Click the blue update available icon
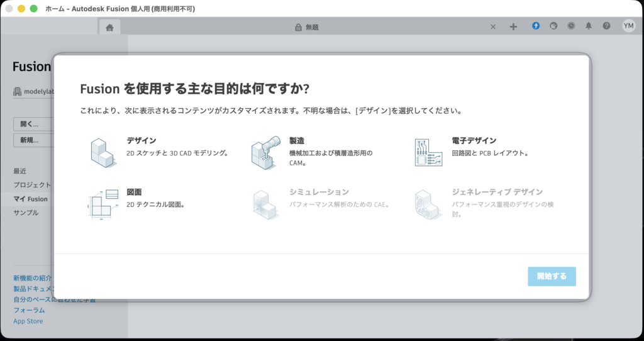Image resolution: width=644 pixels, height=341 pixels. 536,26
